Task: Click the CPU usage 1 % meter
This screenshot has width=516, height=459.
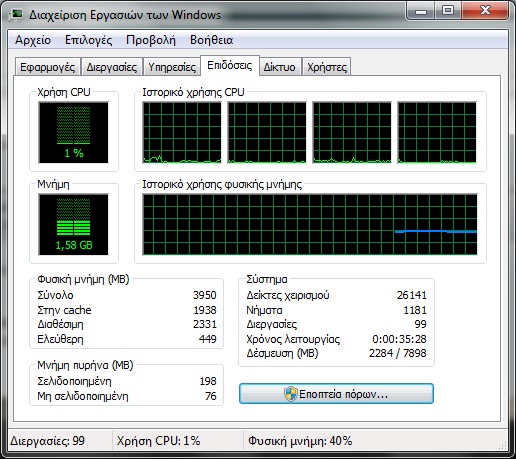Action: [73, 133]
